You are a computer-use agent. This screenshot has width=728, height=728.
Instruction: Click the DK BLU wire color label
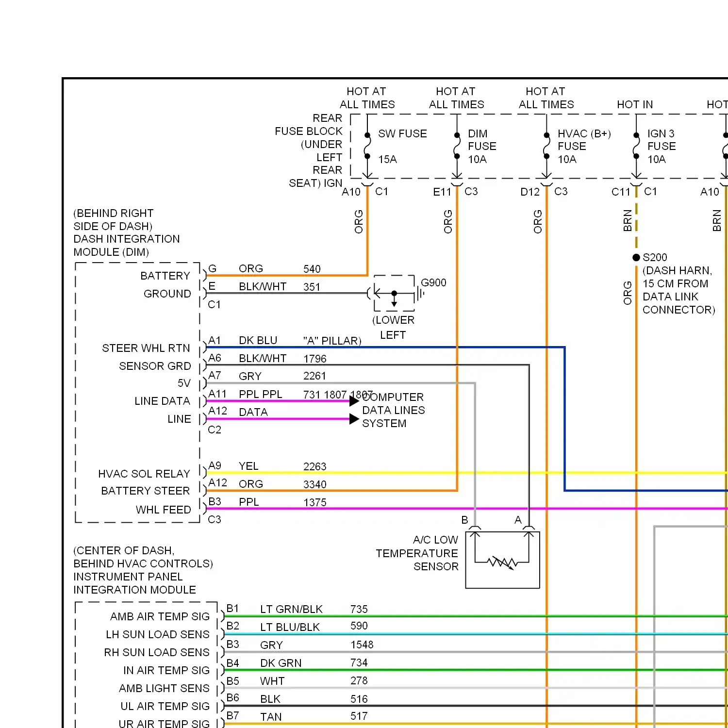(x=258, y=341)
